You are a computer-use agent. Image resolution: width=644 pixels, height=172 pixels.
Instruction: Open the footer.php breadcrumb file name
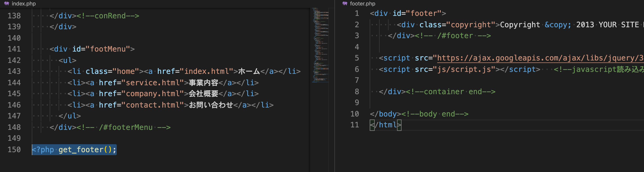tap(362, 3)
